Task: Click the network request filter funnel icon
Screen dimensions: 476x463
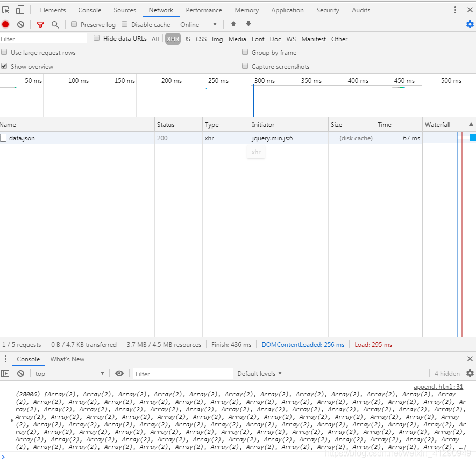Action: [40, 24]
